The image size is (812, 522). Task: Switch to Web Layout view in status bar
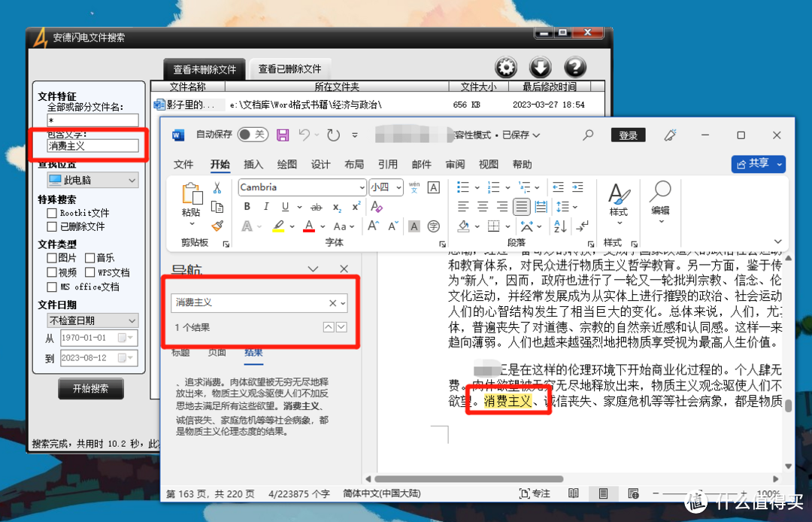click(633, 493)
